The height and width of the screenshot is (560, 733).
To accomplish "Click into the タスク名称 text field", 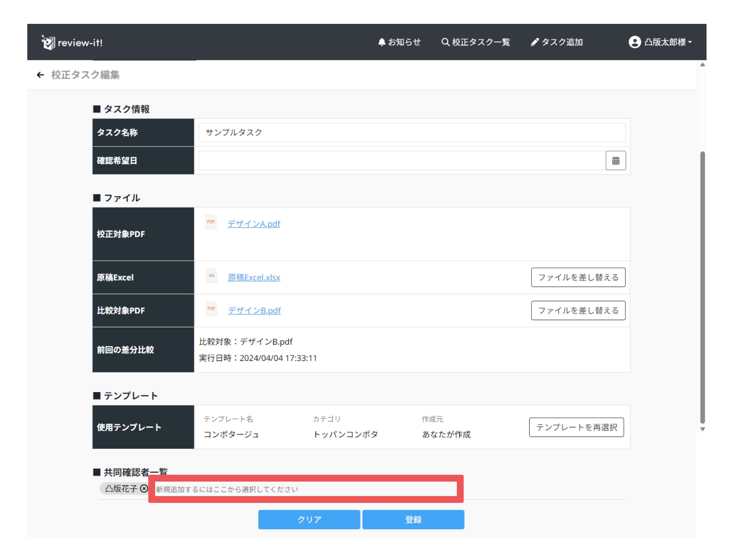I will click(x=412, y=133).
